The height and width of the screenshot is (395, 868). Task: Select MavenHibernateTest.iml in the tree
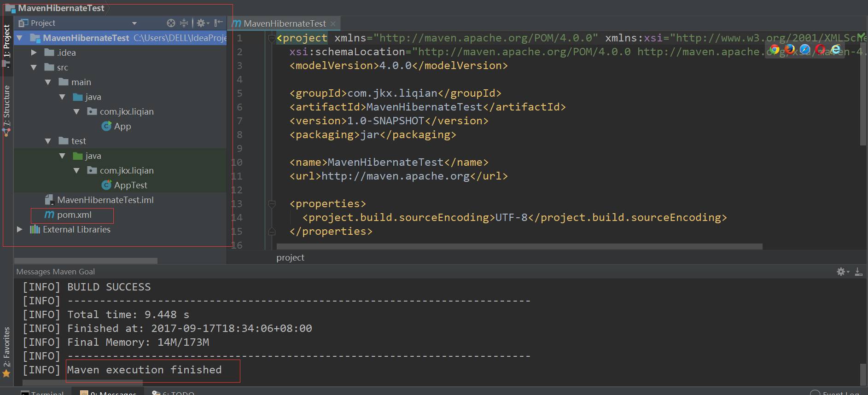[105, 200]
